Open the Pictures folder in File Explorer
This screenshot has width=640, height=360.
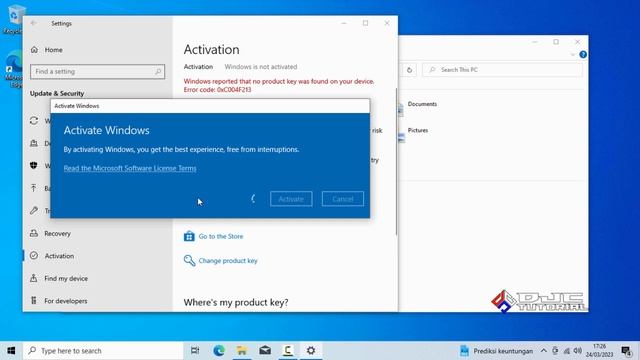tap(418, 130)
